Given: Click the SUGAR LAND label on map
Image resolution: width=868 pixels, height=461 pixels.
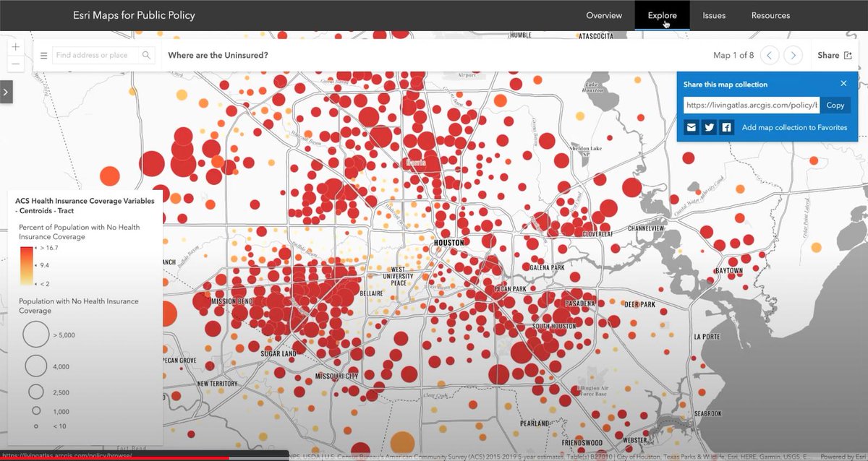Looking at the screenshot, I should click(x=278, y=353).
